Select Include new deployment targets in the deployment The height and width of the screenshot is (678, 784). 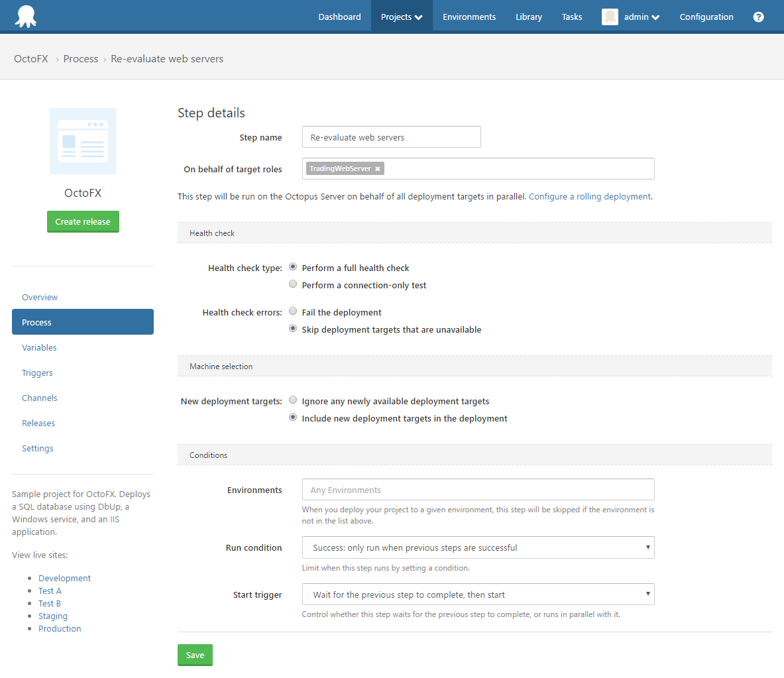click(293, 418)
